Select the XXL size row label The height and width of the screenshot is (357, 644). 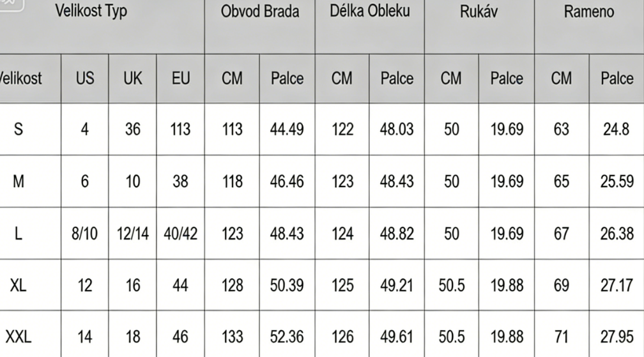point(19,337)
